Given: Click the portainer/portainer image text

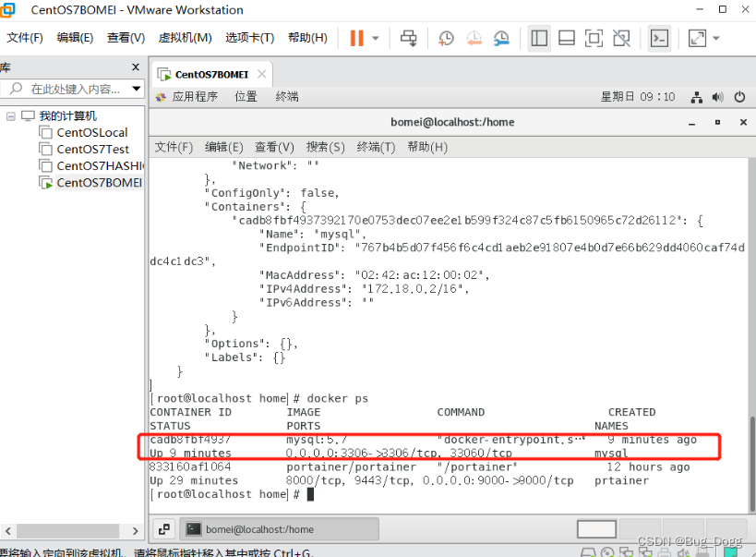Looking at the screenshot, I should (351, 467).
